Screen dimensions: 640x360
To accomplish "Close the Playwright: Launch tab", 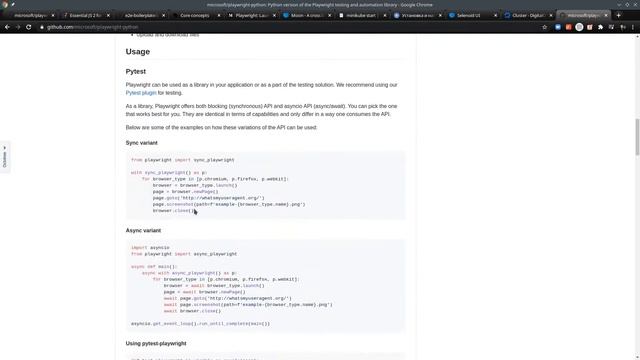I will [274, 16].
